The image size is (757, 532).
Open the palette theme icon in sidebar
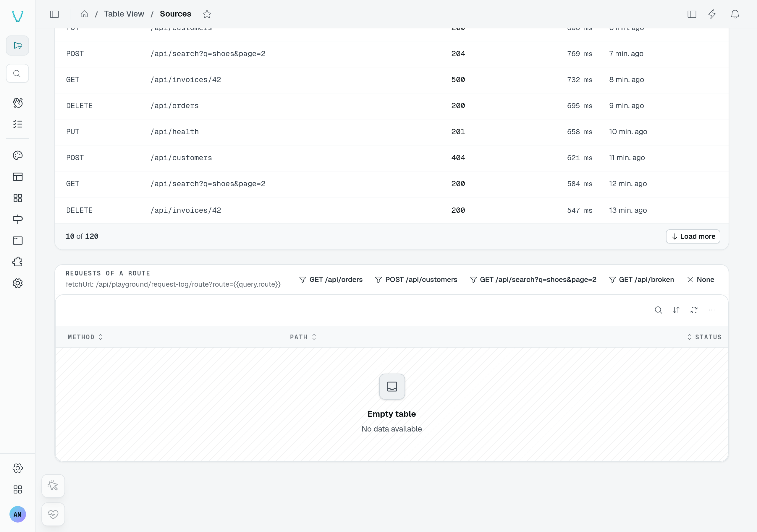[x=18, y=155]
